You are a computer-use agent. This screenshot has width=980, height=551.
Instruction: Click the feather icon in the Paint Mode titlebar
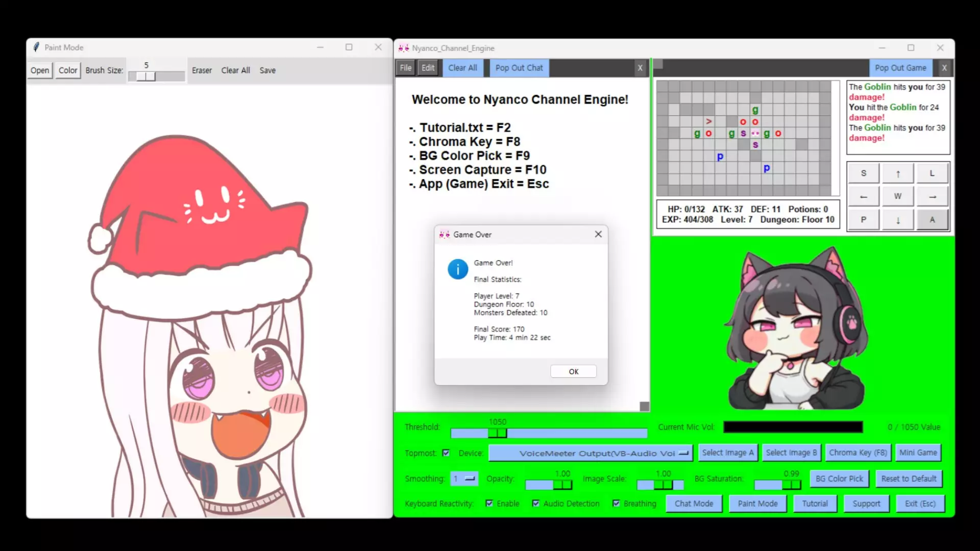pyautogui.click(x=36, y=47)
